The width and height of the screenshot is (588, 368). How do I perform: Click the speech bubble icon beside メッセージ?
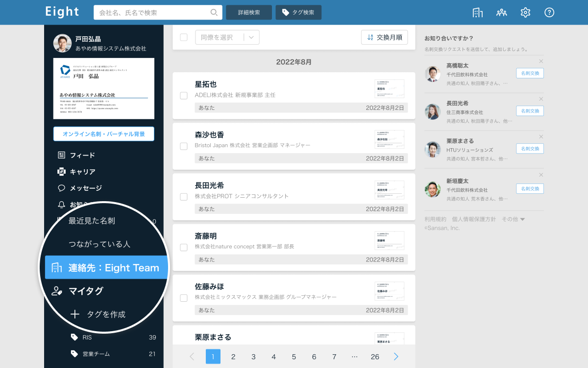tap(61, 188)
